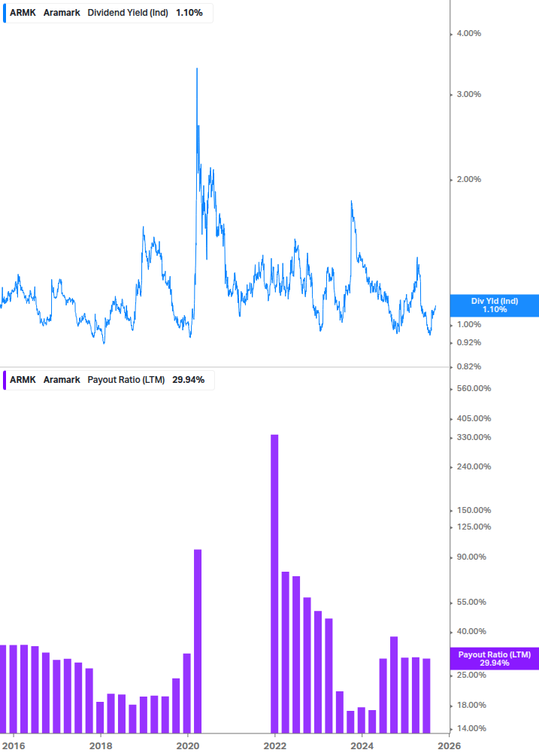Click the 4.00% axis label
This screenshot has width=539, height=756.
(x=468, y=33)
